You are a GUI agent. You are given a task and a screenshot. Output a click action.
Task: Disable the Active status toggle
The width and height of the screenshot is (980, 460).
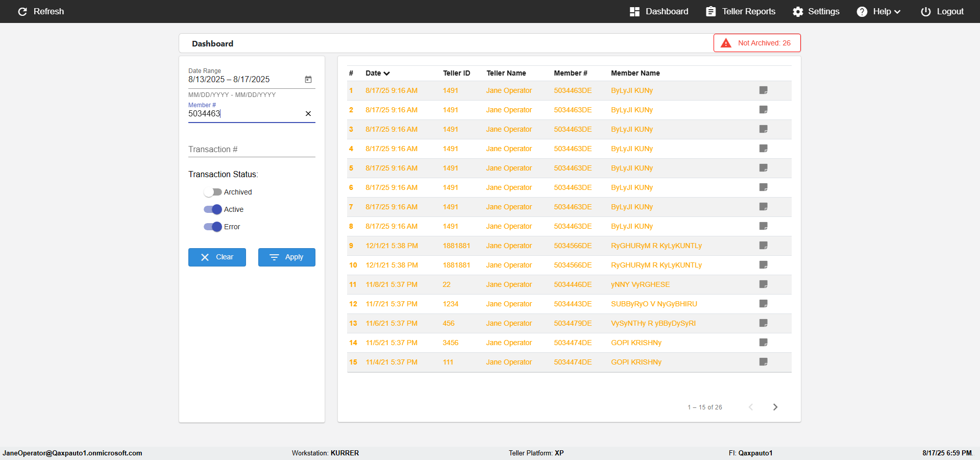pos(212,209)
